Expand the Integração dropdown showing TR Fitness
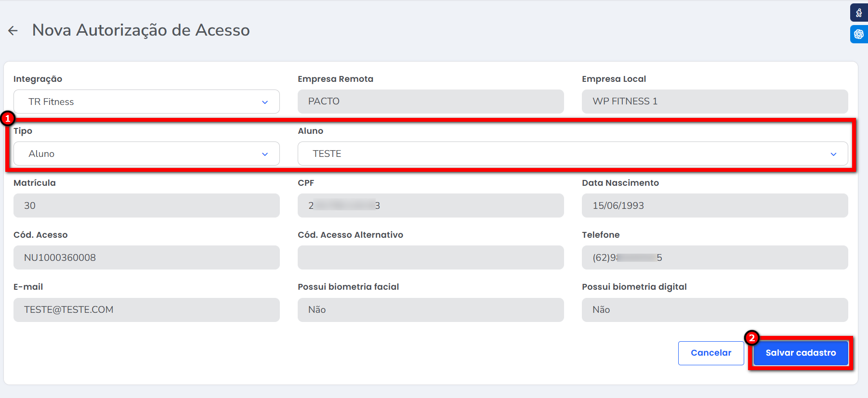 click(x=146, y=102)
